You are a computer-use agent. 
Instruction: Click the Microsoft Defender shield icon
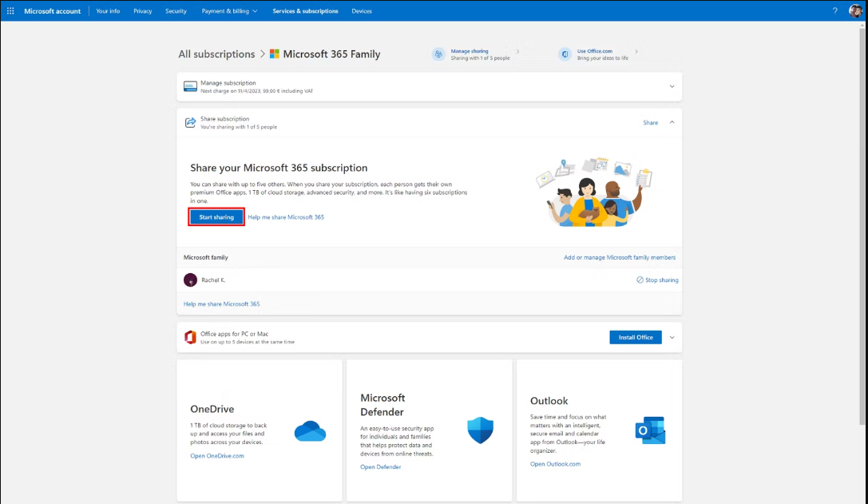[480, 431]
